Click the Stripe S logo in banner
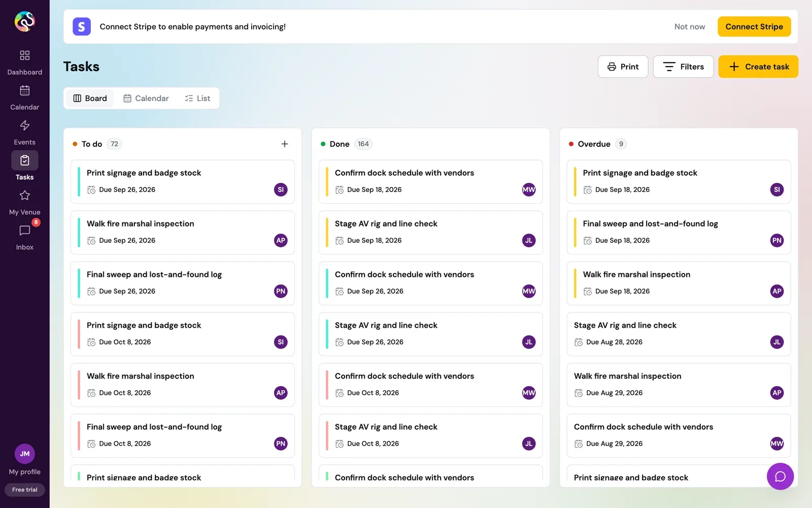This screenshot has width=812, height=508. point(82,26)
